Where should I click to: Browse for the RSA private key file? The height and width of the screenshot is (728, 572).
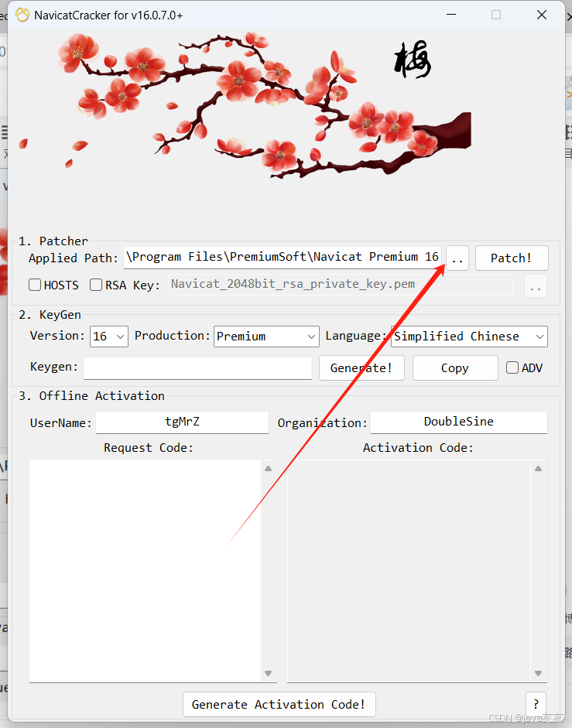click(536, 286)
